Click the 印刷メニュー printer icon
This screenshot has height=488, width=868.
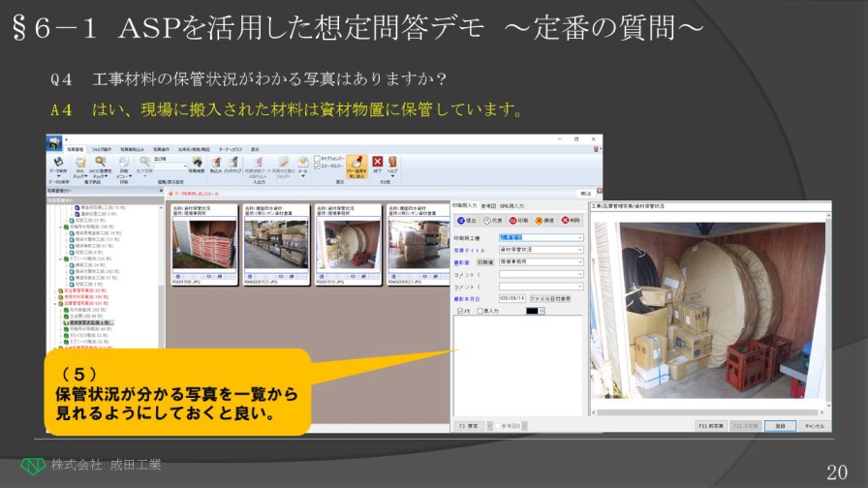[123, 163]
